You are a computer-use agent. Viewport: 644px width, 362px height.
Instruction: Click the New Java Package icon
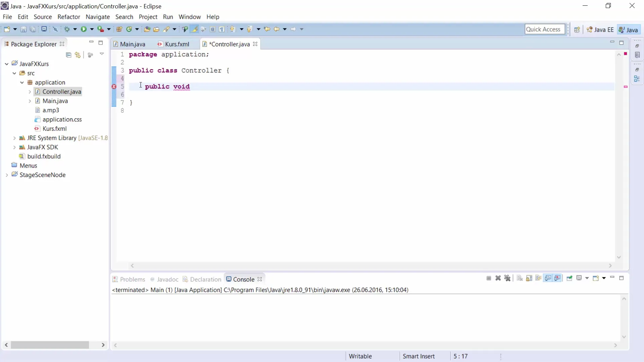click(119, 29)
